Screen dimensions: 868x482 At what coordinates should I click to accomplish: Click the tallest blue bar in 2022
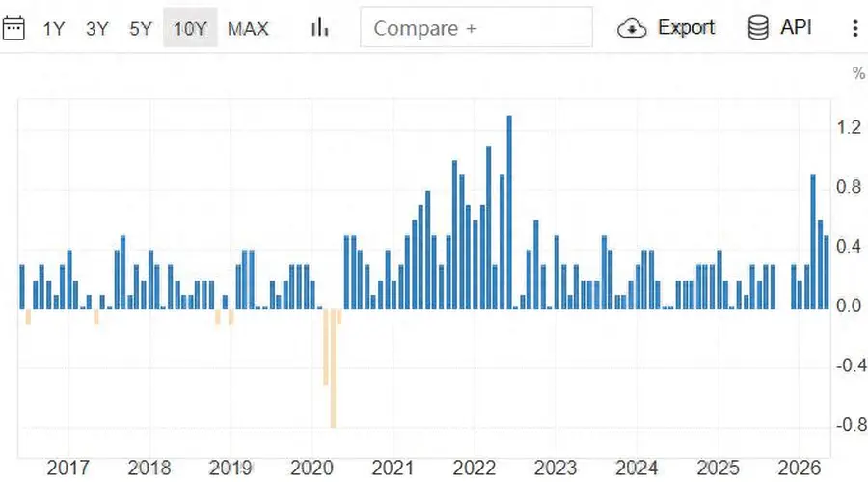(509, 212)
